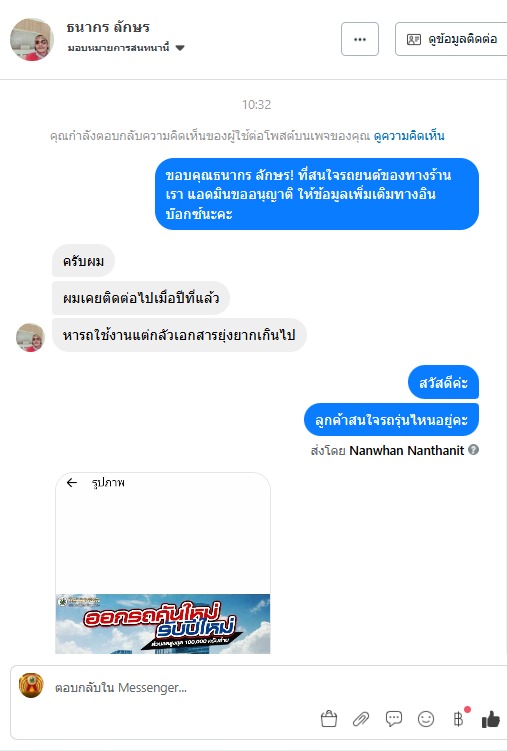Click the back arrow in image preview

coord(72,482)
